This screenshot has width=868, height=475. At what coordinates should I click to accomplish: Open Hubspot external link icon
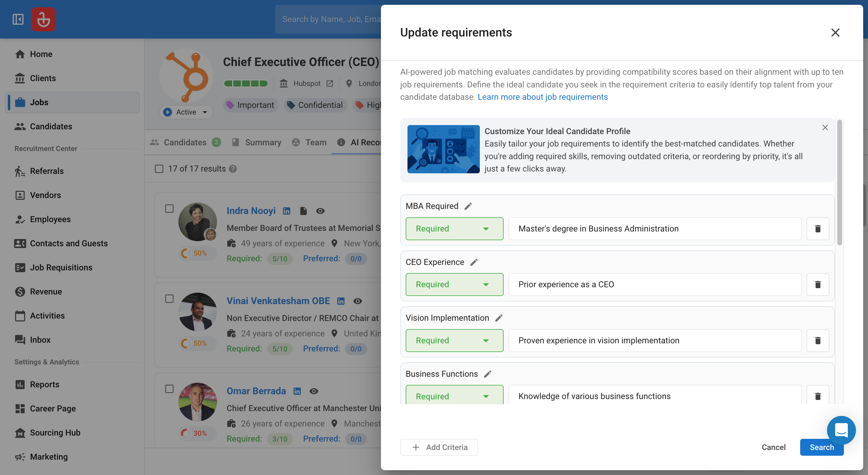point(330,83)
